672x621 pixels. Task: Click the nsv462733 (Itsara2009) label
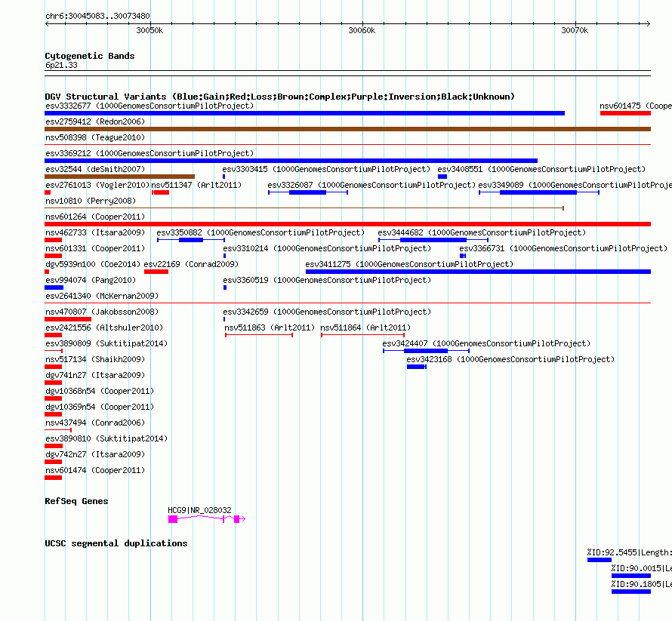coord(95,232)
